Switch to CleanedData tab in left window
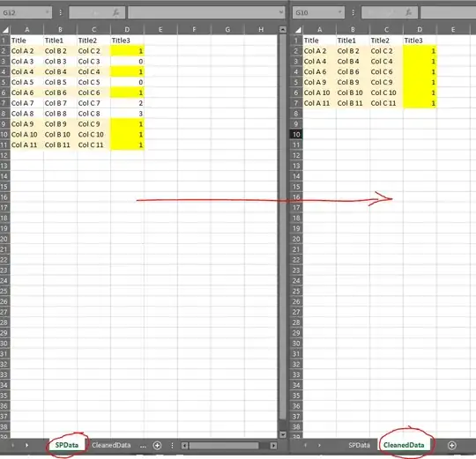Screen dimensions: 476x459 tap(111, 445)
